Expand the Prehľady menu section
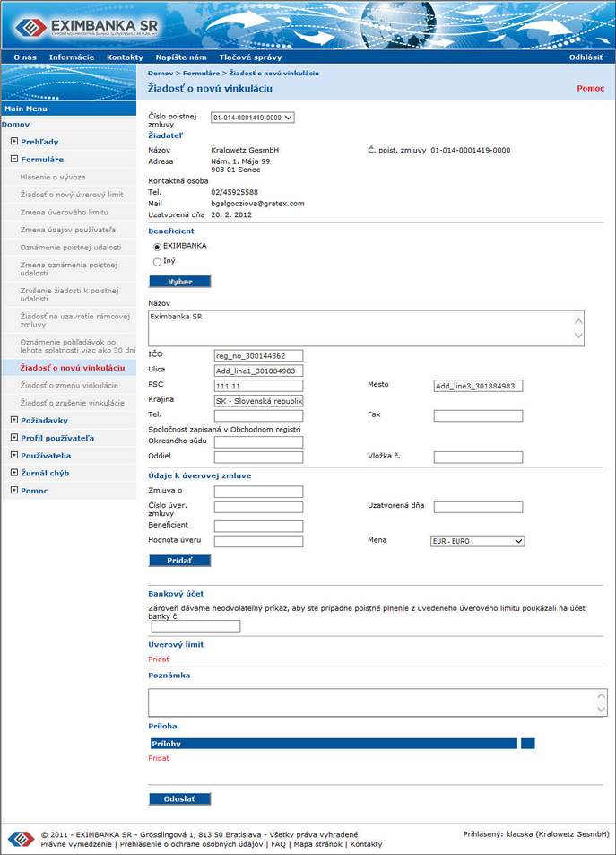 (14, 141)
